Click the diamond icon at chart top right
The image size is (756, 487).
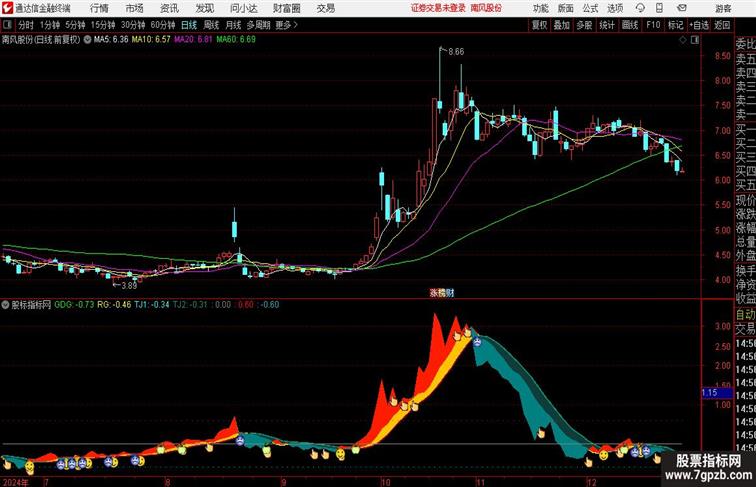click(x=683, y=40)
